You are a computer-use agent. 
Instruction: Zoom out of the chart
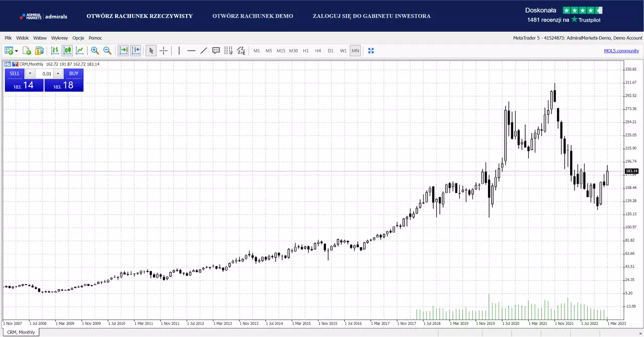coord(107,50)
